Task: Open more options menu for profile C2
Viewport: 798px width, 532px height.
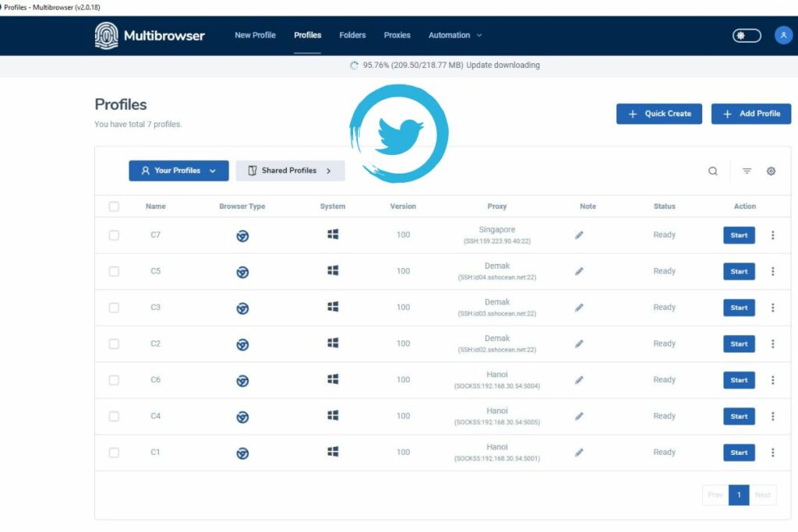Action: pos(772,344)
